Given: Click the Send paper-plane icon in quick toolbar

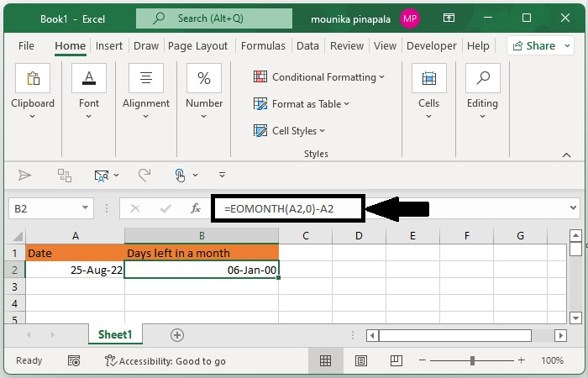Looking at the screenshot, I should click(24, 175).
